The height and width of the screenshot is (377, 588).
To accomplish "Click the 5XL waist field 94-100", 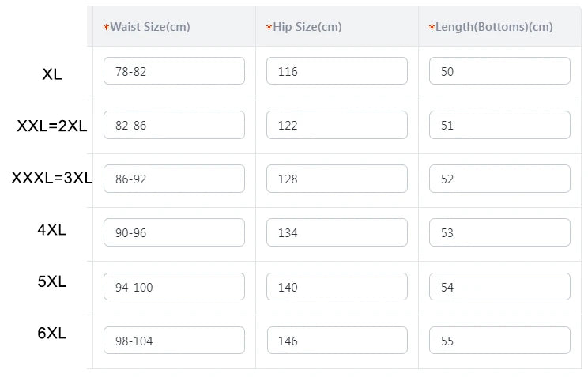I will tap(174, 287).
